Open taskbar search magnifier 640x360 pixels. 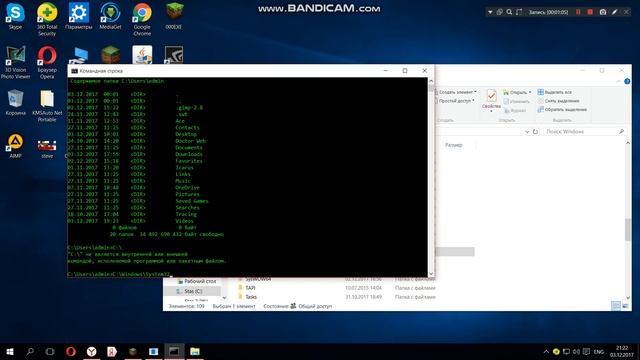pos(30,351)
